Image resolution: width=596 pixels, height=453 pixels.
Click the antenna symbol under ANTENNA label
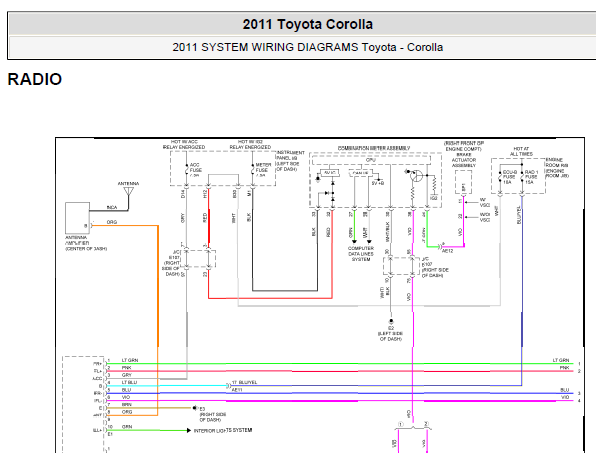128,192
